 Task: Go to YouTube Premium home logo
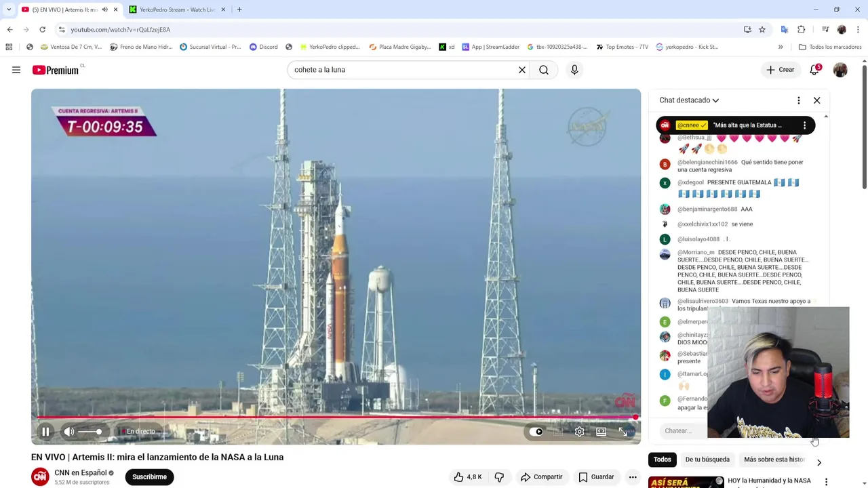[x=56, y=70]
